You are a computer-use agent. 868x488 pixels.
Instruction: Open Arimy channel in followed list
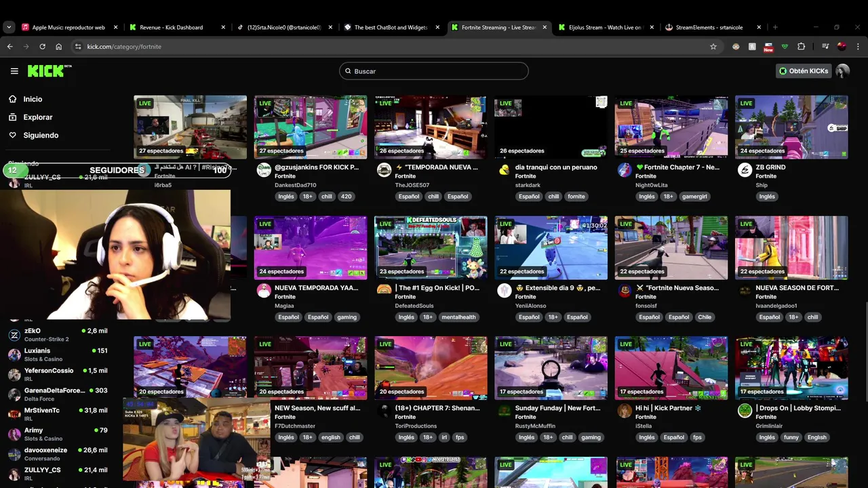click(x=58, y=434)
